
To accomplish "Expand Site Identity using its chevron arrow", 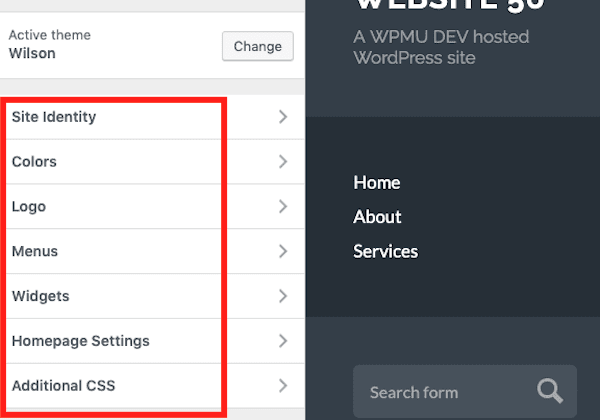I will tap(283, 117).
